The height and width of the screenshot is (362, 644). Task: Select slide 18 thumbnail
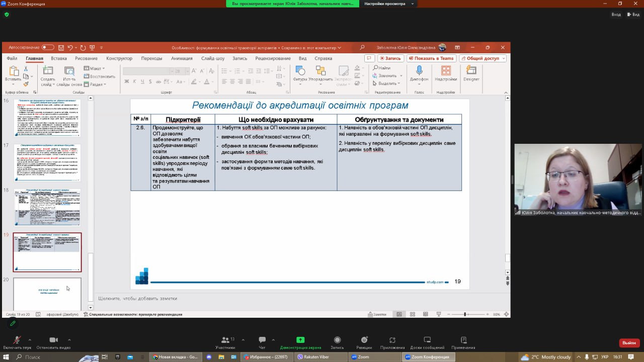click(x=47, y=208)
